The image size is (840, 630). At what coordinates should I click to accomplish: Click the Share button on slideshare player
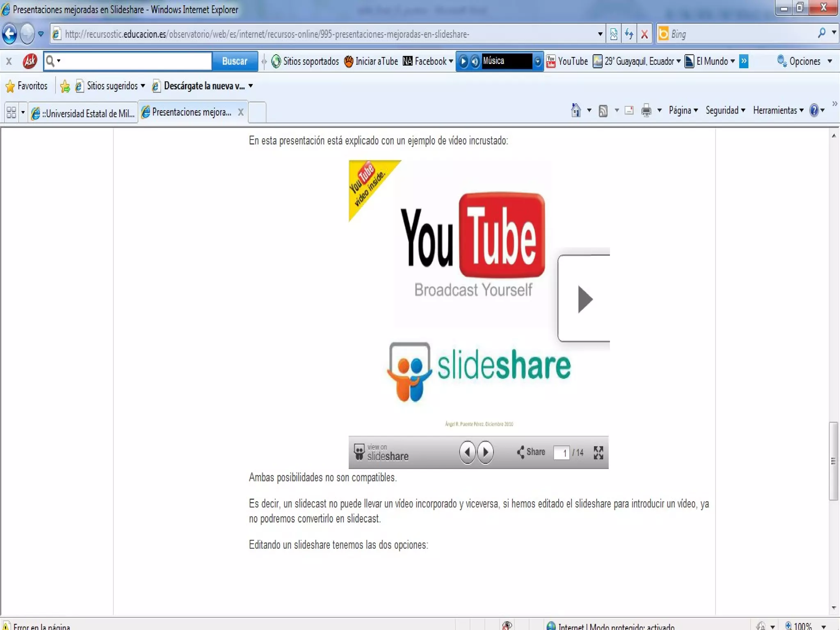[531, 452]
